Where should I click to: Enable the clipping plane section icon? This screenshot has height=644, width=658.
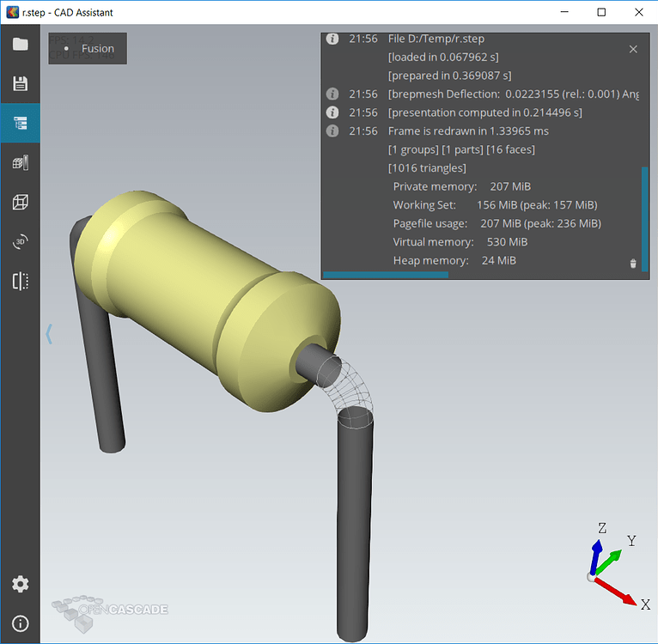pyautogui.click(x=20, y=281)
